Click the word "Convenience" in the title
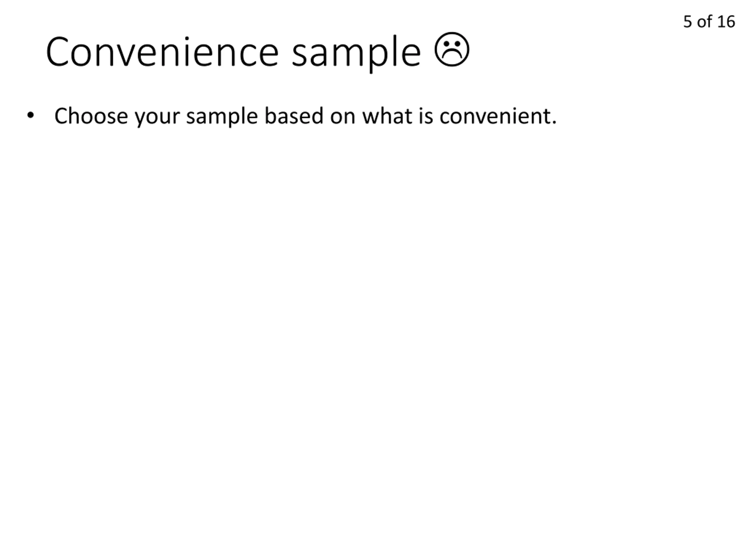This screenshot has height=560, width=747. point(163,52)
